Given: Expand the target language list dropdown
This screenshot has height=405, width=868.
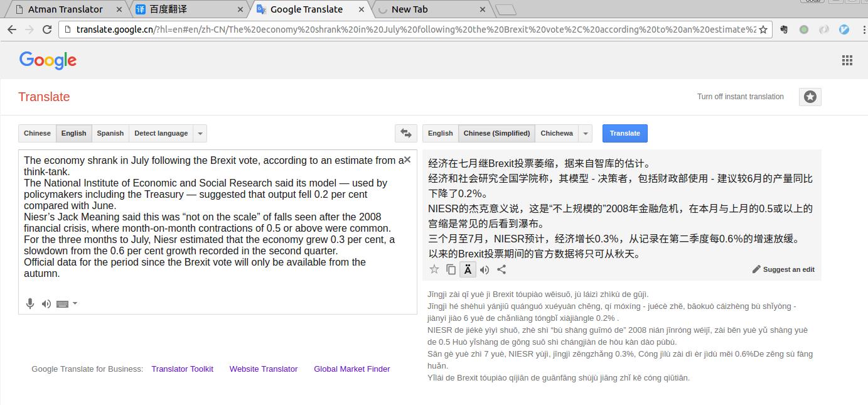Looking at the screenshot, I should tap(585, 133).
